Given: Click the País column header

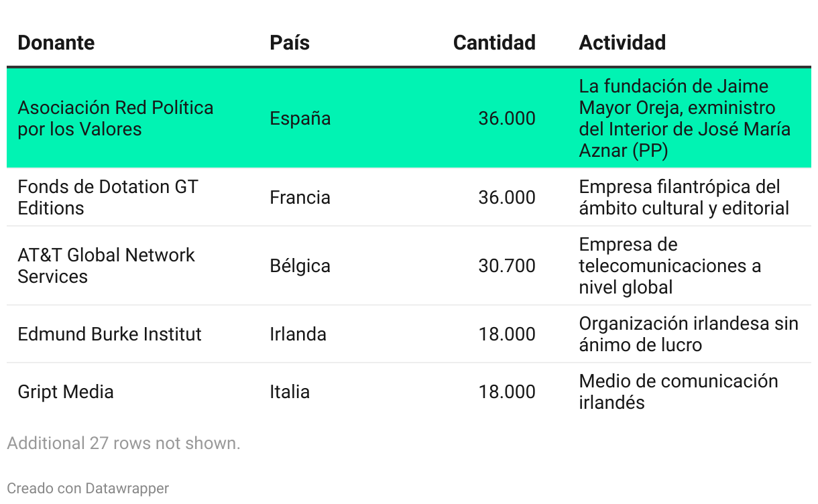Looking at the screenshot, I should 290,43.
